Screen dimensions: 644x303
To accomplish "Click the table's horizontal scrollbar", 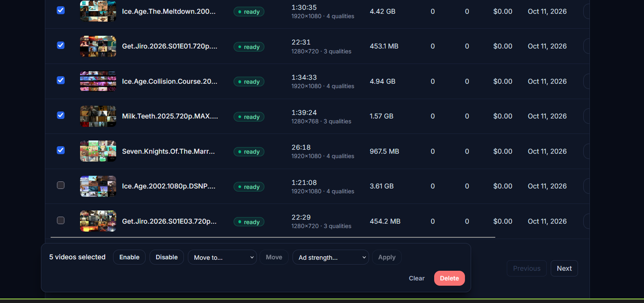I will (273, 237).
